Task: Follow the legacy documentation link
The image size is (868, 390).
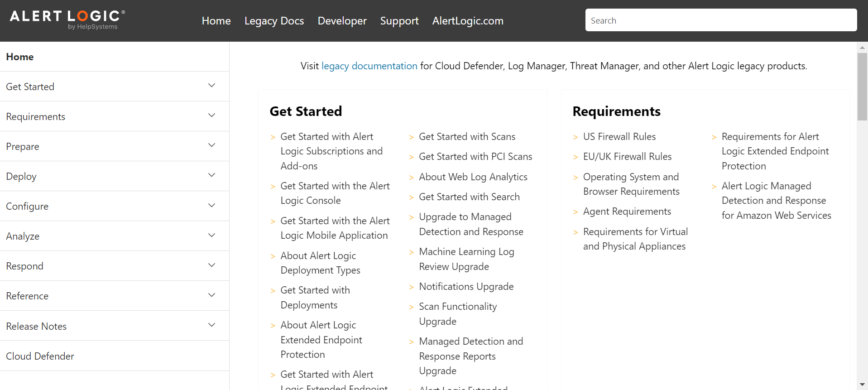Action: click(369, 66)
